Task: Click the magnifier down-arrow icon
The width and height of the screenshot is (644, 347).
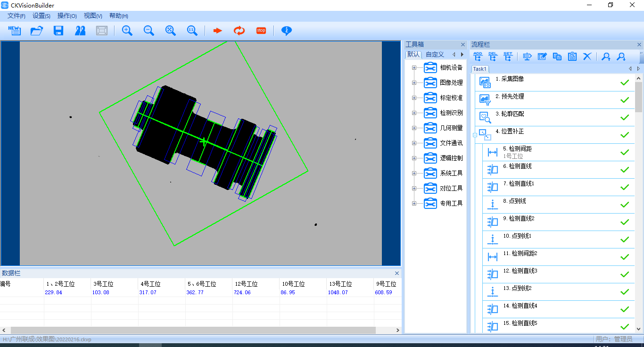Action: [x=621, y=57]
